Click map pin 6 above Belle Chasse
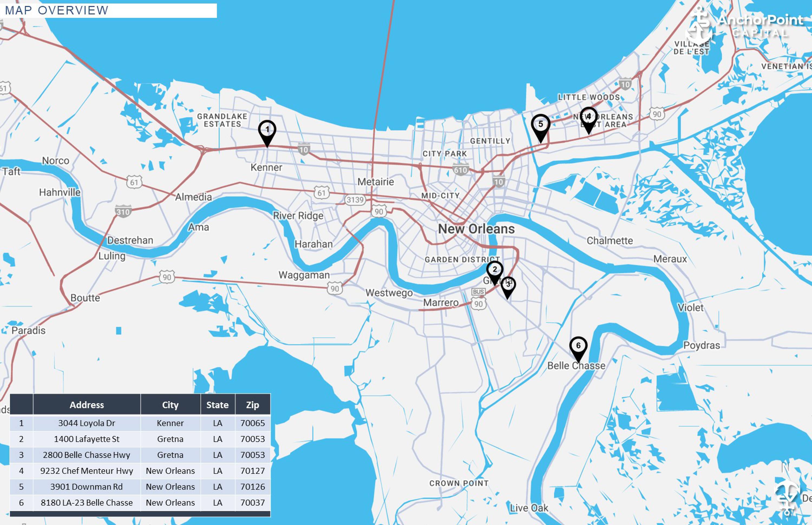The height and width of the screenshot is (525, 812). coord(578,346)
